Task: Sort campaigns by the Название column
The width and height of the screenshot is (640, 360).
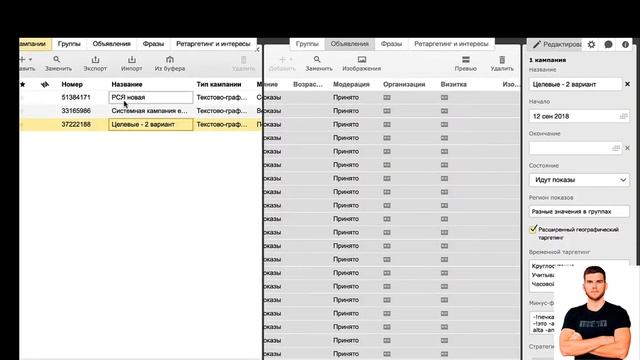Action: (127, 84)
